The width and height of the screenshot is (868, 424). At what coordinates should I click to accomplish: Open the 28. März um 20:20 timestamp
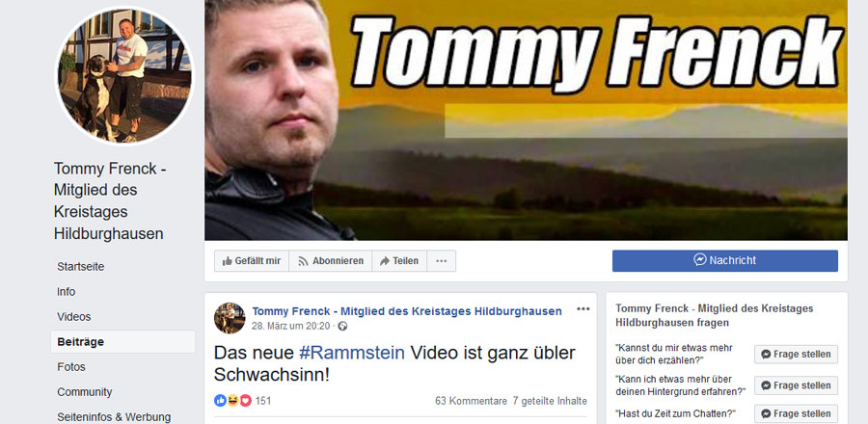coord(290,326)
